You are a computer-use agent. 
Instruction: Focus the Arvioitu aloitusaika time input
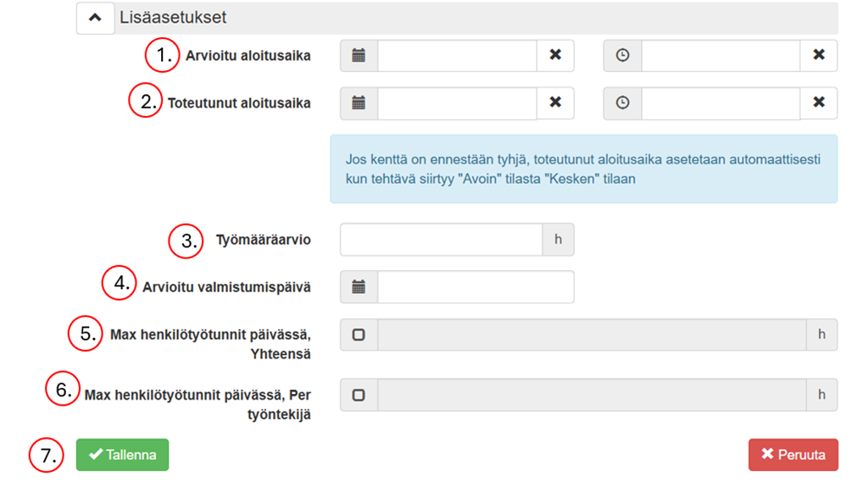(720, 55)
